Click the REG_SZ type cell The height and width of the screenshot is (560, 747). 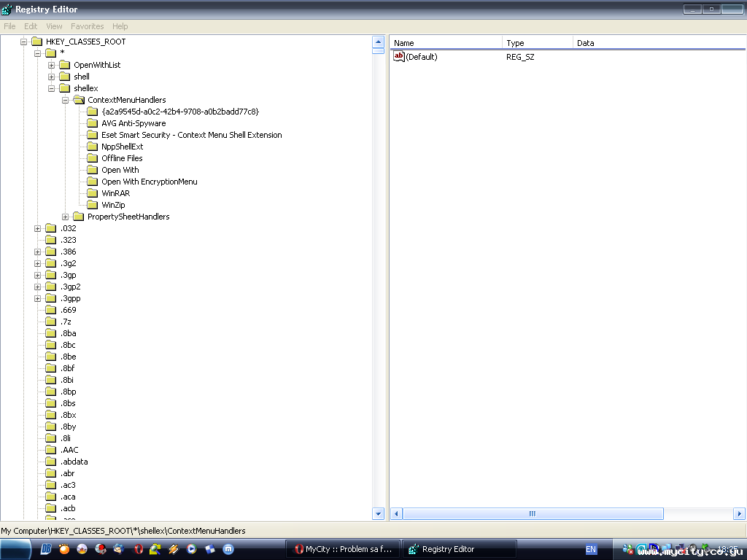pyautogui.click(x=520, y=57)
